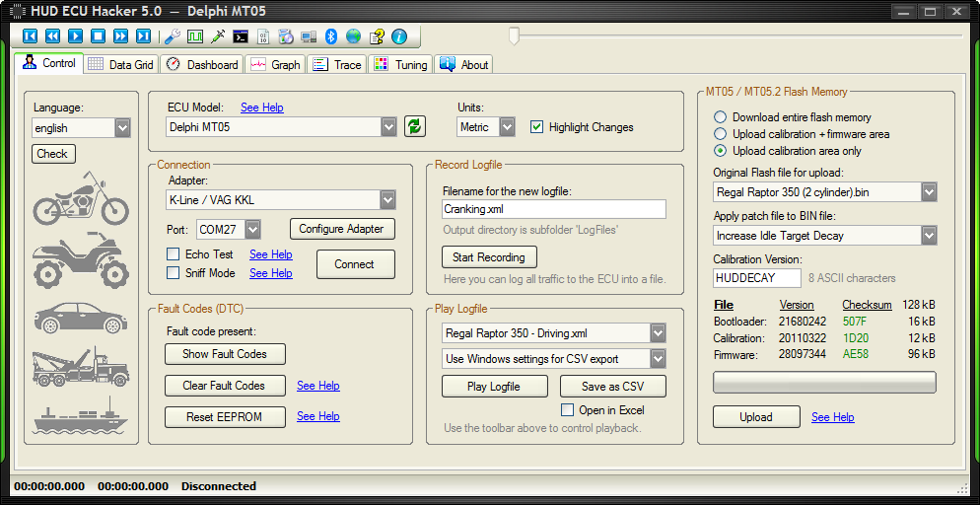This screenshot has height=505, width=980.
Task: Select Download entire flash memory option
Action: click(x=721, y=116)
